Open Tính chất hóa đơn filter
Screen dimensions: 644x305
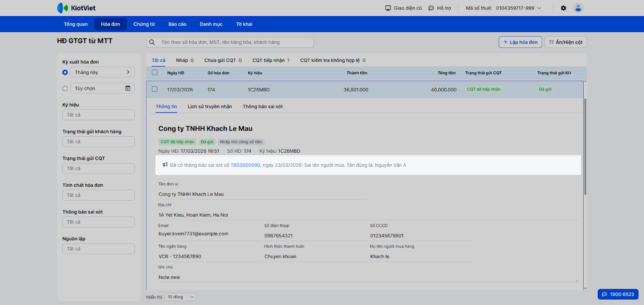(99, 195)
